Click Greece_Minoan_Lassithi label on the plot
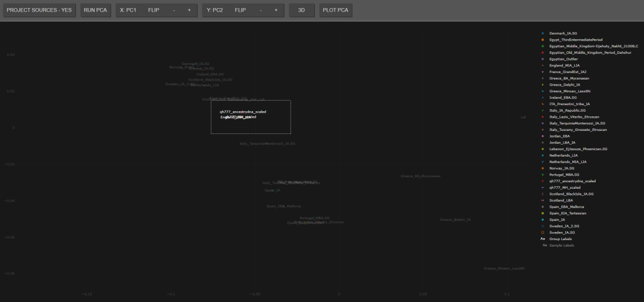 tap(504, 268)
